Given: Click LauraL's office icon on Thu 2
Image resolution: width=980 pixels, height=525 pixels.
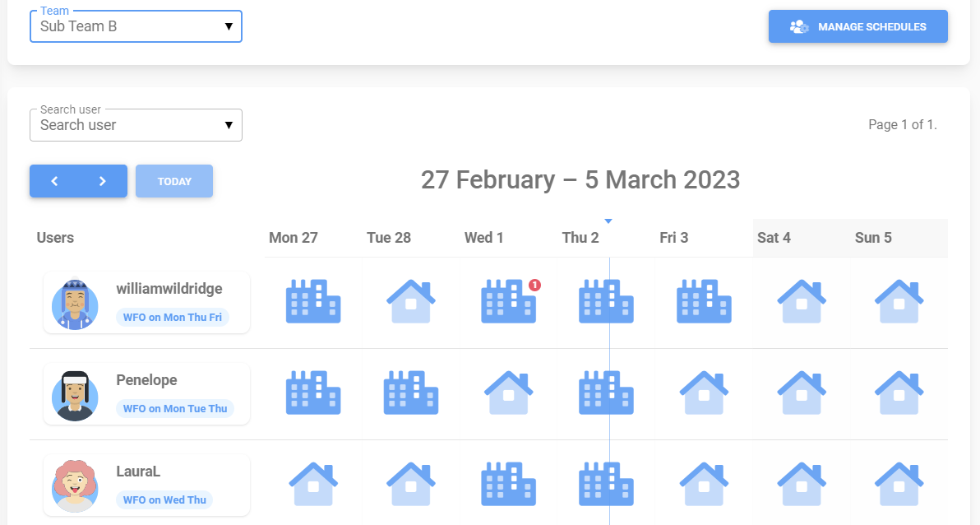Looking at the screenshot, I should tap(606, 484).
